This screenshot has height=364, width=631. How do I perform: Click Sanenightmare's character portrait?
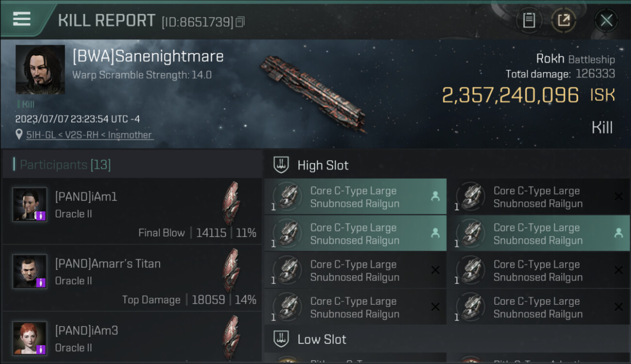pyautogui.click(x=40, y=69)
